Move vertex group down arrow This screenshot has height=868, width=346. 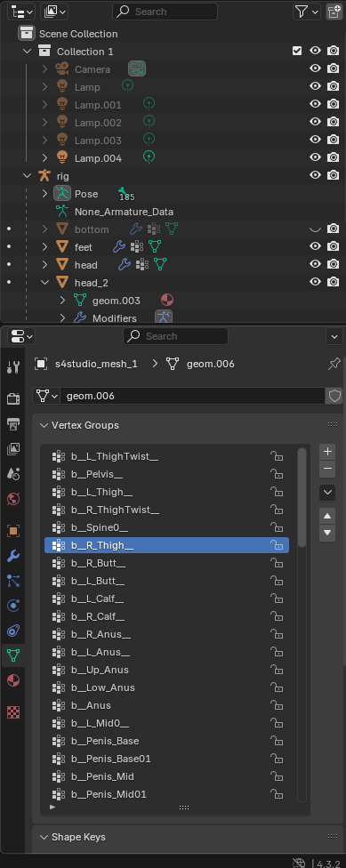click(x=327, y=534)
